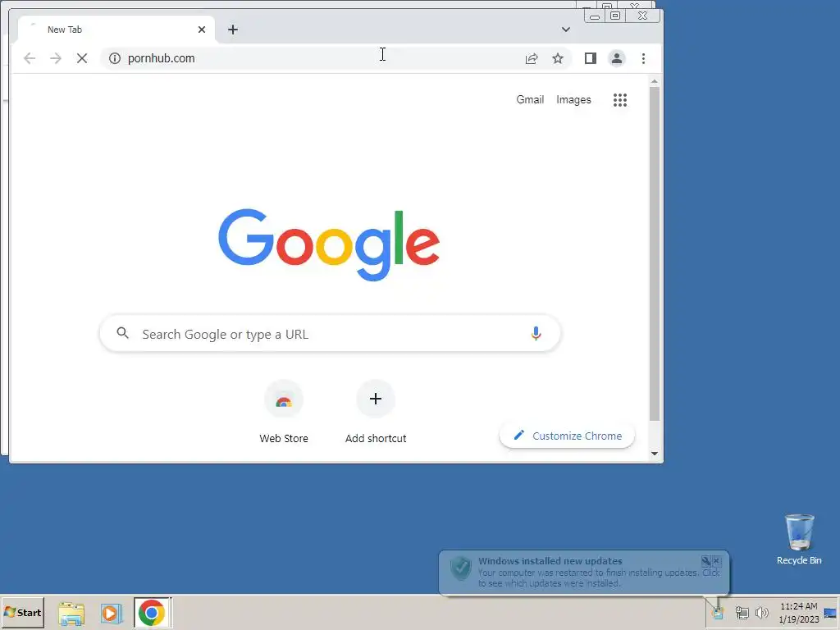The image size is (840, 630).
Task: Stop loading the page with the X button
Action: 82,58
